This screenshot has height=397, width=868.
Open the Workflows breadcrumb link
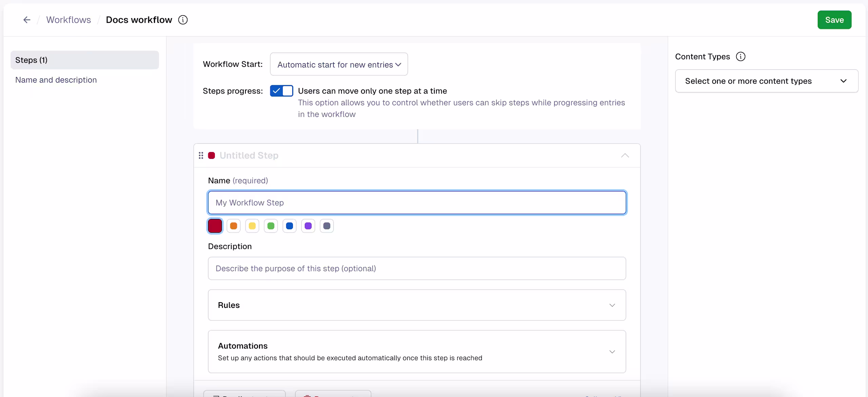(x=68, y=20)
